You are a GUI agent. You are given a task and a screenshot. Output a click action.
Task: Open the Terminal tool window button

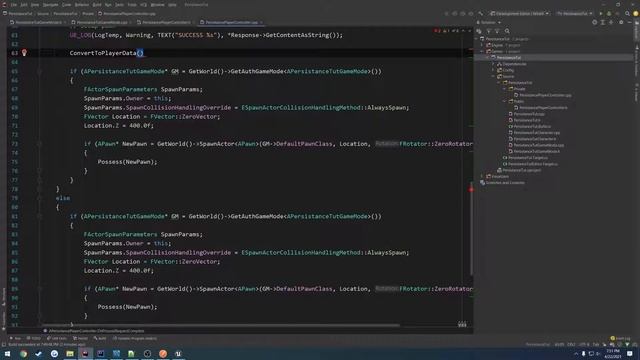pos(80,338)
